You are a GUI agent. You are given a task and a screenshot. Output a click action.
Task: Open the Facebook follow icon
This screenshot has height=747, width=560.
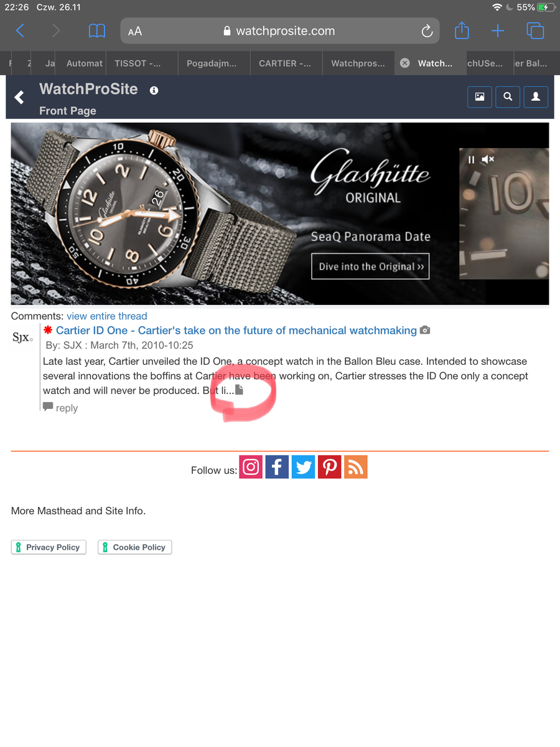click(x=277, y=467)
